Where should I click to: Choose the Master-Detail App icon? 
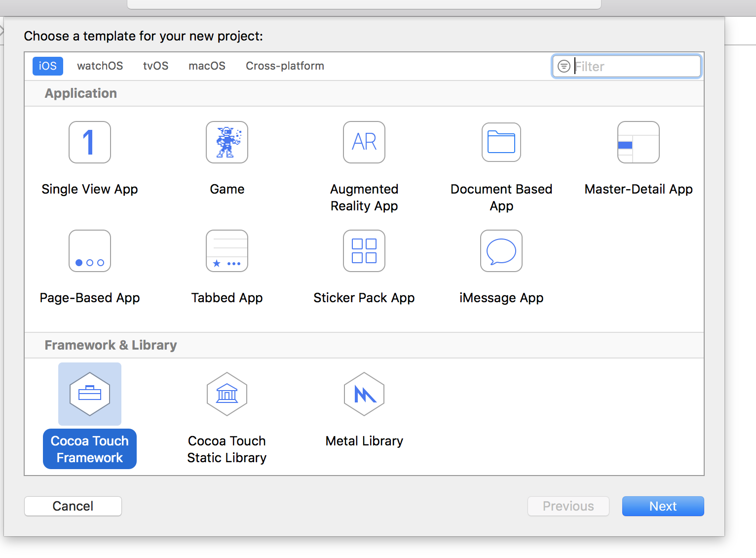point(639,142)
